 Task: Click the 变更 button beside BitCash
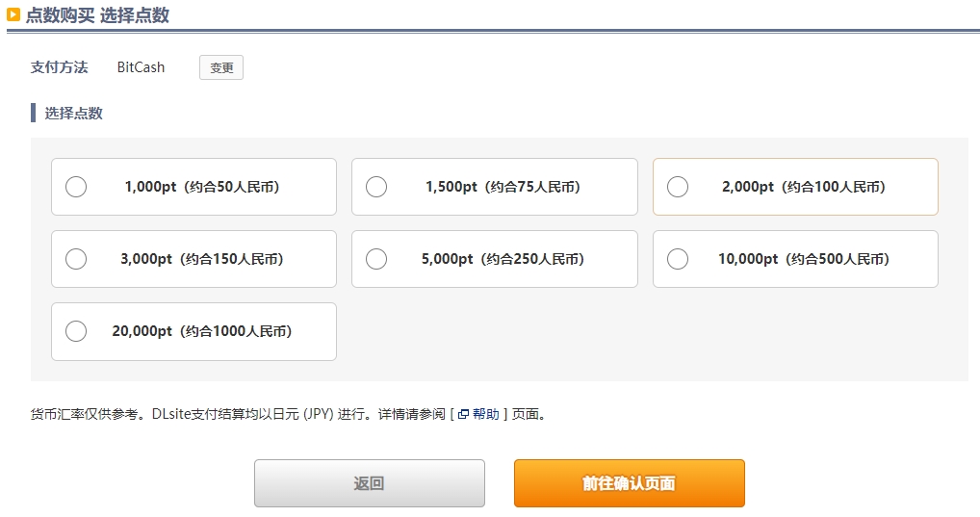coord(221,67)
